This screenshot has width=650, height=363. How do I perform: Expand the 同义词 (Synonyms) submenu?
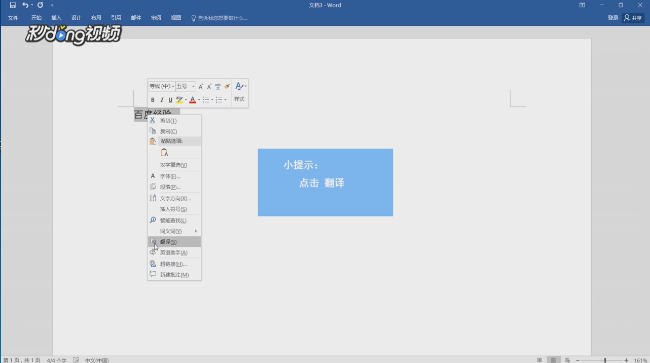(175, 231)
